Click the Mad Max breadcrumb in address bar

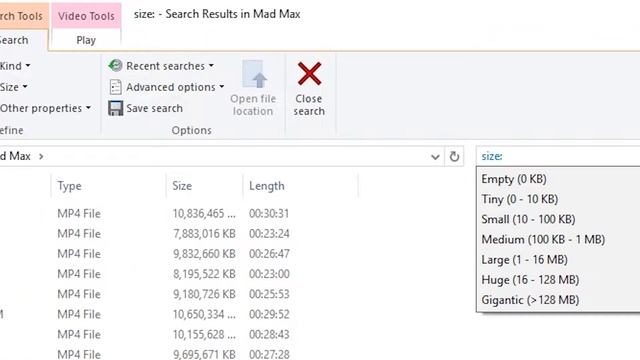(x=16, y=156)
